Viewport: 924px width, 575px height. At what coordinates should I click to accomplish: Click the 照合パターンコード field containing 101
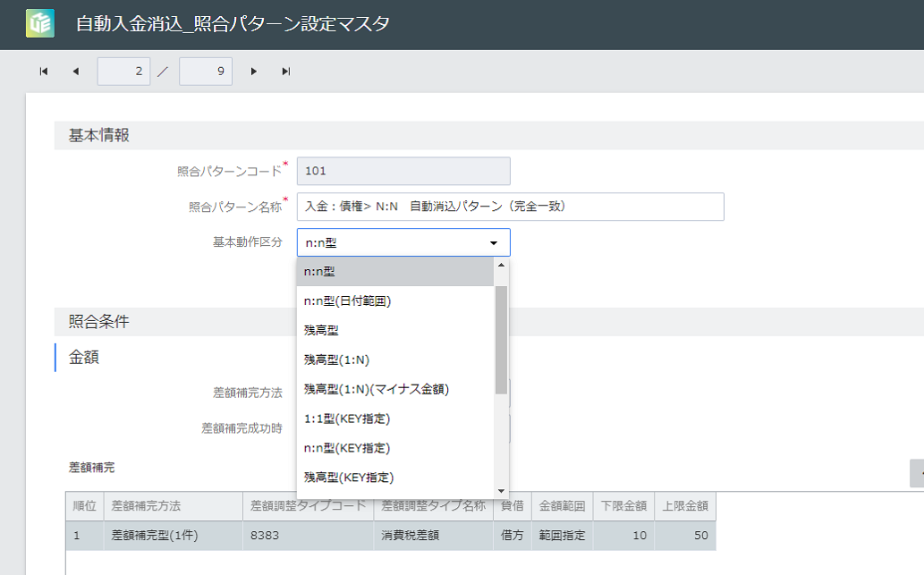point(403,171)
